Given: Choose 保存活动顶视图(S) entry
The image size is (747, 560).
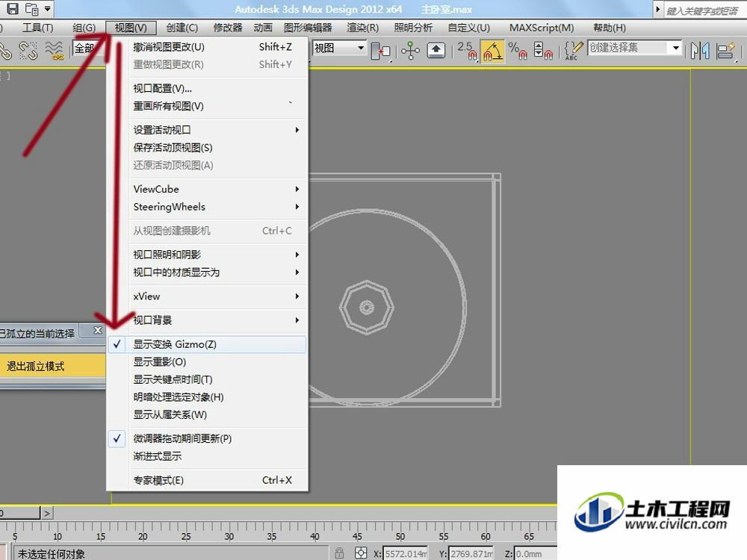Looking at the screenshot, I should pos(207,148).
